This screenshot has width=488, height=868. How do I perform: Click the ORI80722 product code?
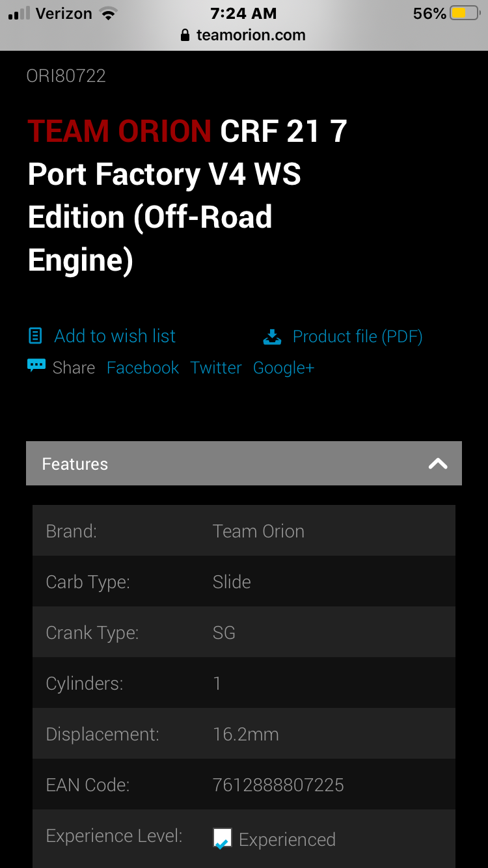(66, 76)
